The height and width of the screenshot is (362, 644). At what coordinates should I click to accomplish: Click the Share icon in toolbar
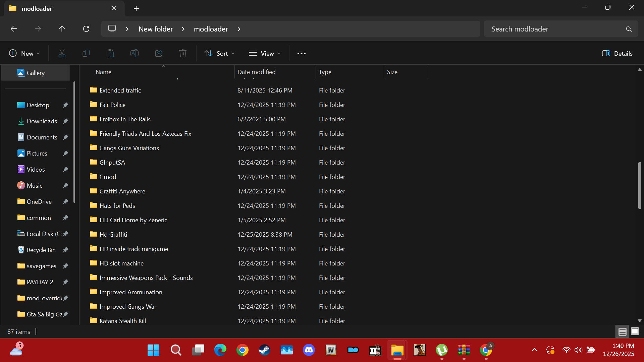159,53
